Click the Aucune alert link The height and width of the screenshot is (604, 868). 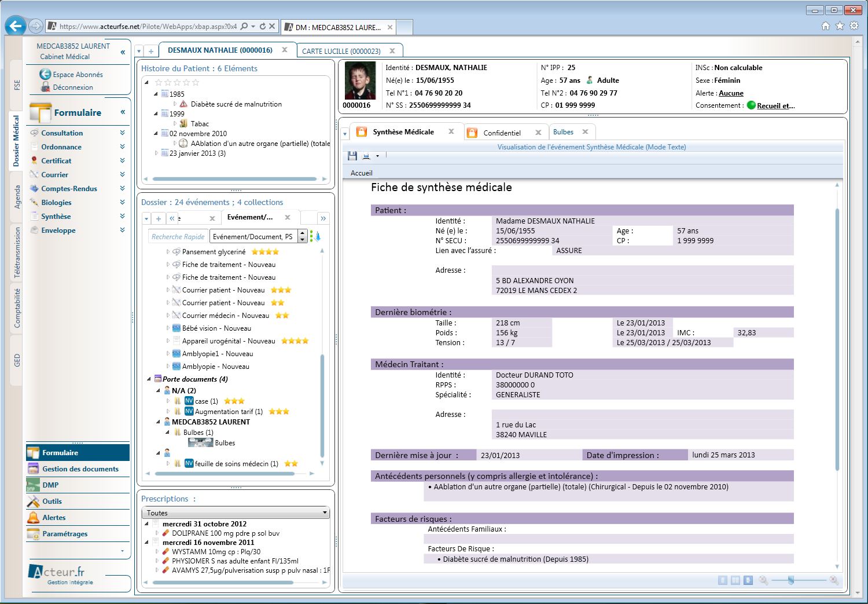click(731, 93)
